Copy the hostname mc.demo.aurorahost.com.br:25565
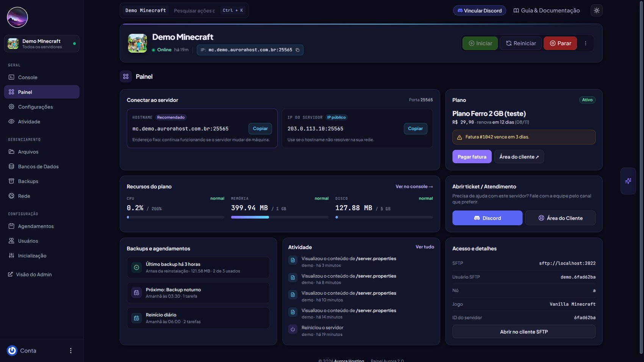 (260, 129)
